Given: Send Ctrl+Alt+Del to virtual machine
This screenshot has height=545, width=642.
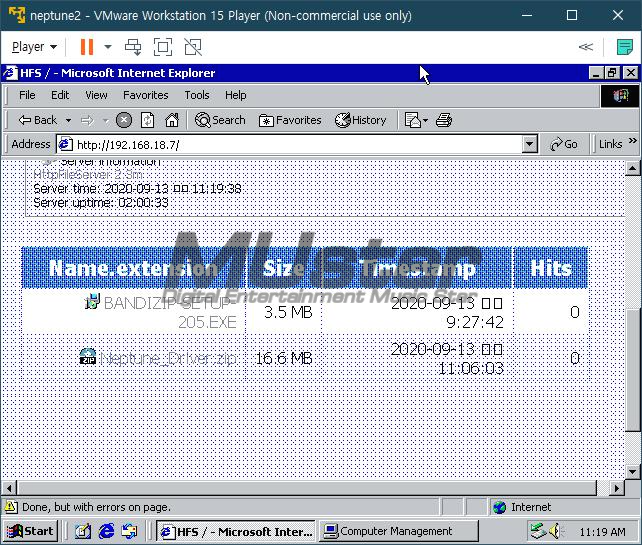Looking at the screenshot, I should [x=133, y=47].
